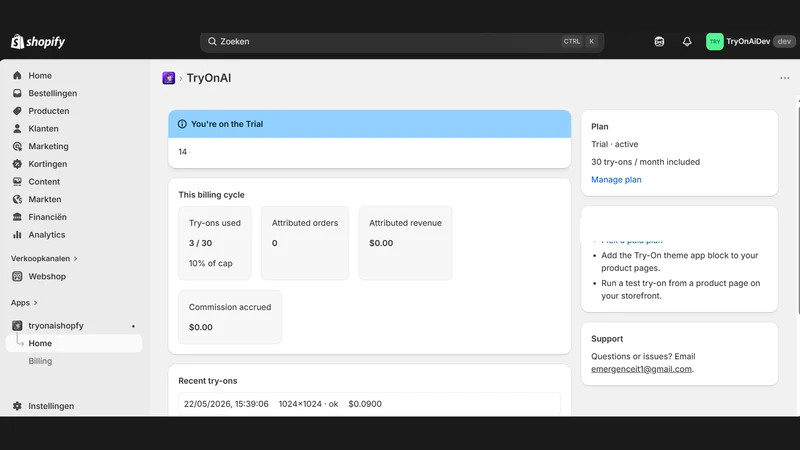800x450 pixels.
Task: Click "You're on the Trial" banner heading
Action: click(x=227, y=124)
